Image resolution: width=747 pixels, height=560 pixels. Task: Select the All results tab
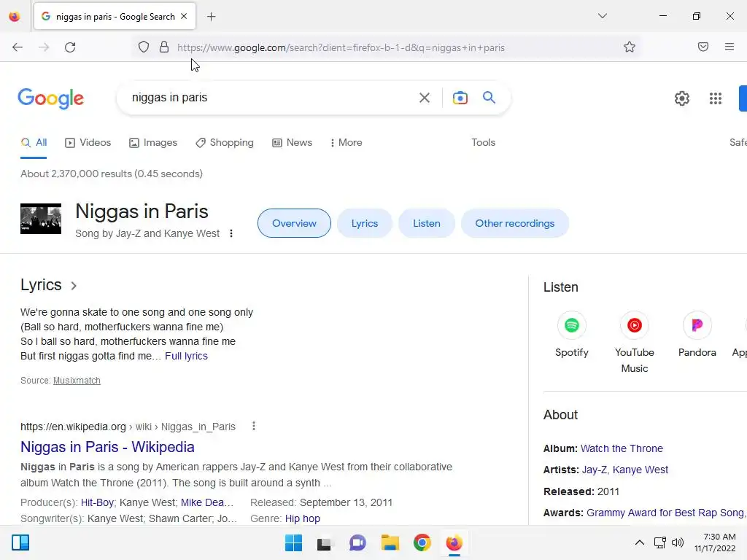pyautogui.click(x=34, y=142)
